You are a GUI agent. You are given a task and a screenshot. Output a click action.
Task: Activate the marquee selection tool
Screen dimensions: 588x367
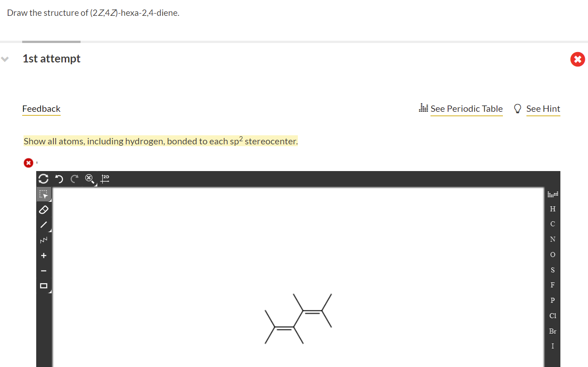pos(43,194)
